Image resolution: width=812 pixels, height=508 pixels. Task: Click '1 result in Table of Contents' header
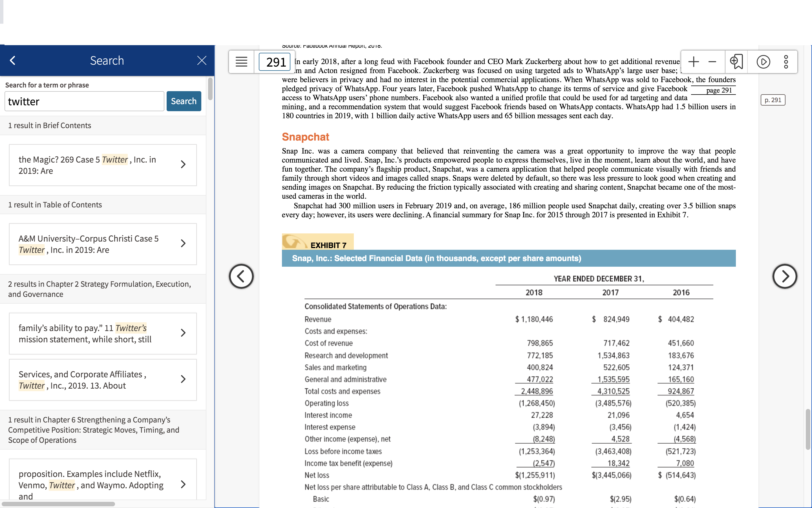tap(55, 205)
